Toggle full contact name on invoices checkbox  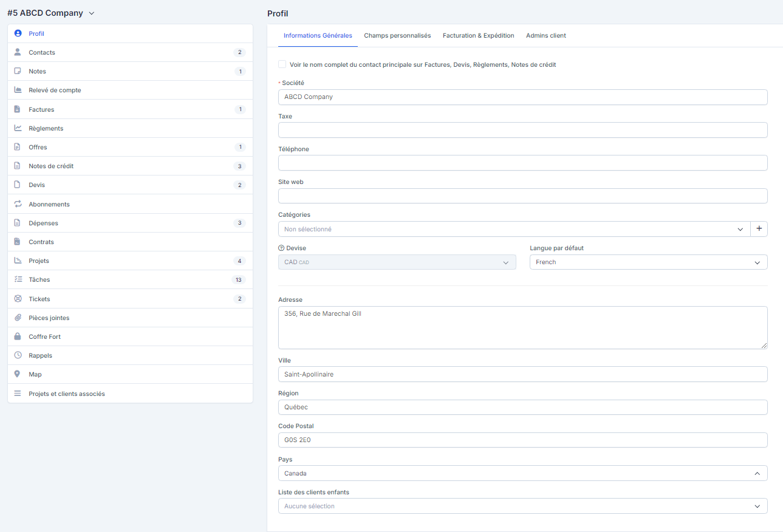point(282,64)
